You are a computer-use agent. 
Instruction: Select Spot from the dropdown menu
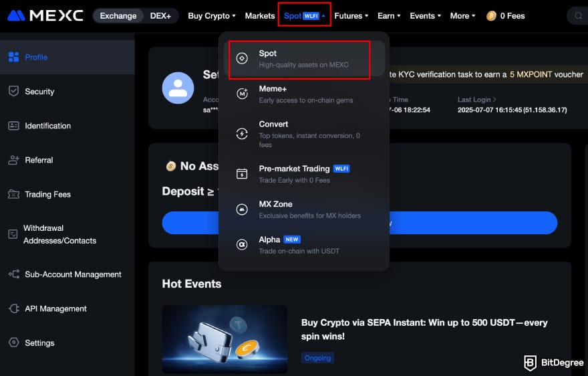pyautogui.click(x=304, y=59)
